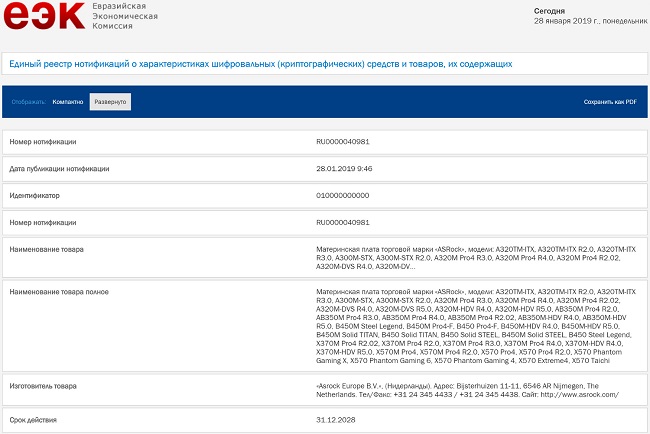Select expiry date 31.12.2028
The height and width of the screenshot is (434, 650).
tap(336, 420)
